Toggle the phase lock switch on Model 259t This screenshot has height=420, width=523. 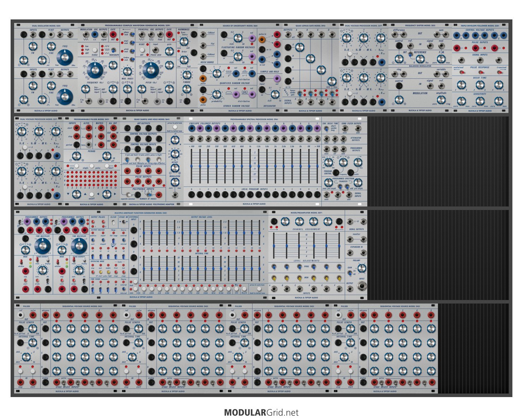click(x=132, y=34)
